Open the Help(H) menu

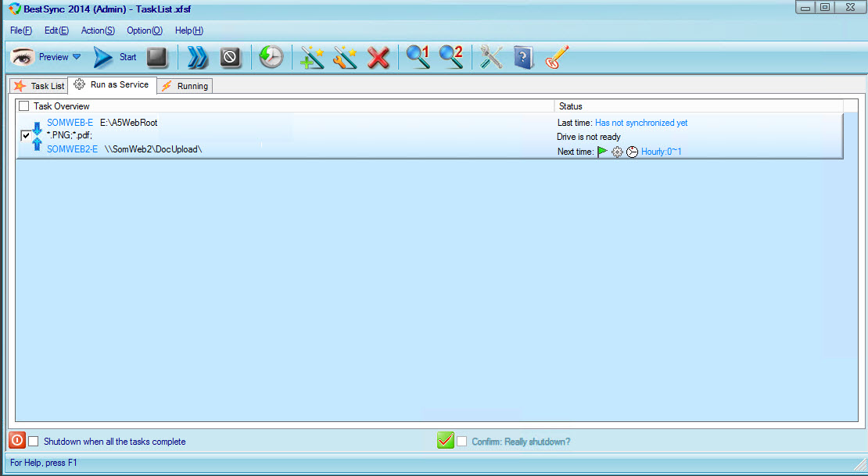pyautogui.click(x=189, y=30)
